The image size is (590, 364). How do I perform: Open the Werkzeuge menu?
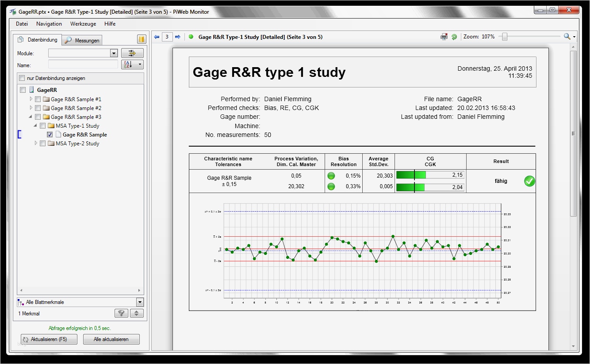tap(83, 24)
